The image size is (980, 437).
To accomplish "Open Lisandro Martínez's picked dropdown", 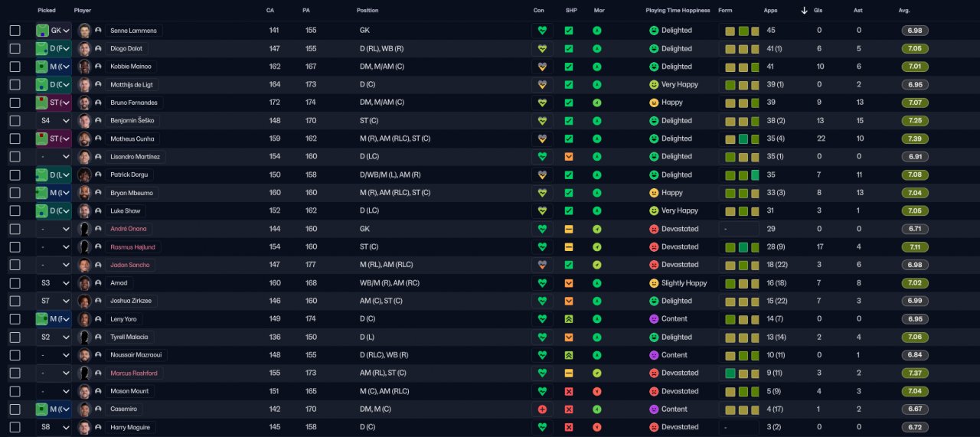I will coord(54,156).
